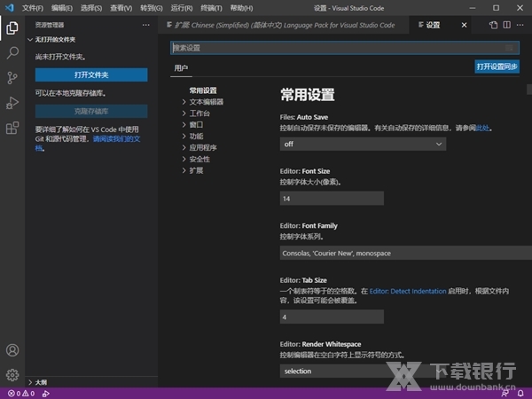This screenshot has width=532, height=399.
Task: Expand the 文本编辑器 settings category
Action: (206, 102)
